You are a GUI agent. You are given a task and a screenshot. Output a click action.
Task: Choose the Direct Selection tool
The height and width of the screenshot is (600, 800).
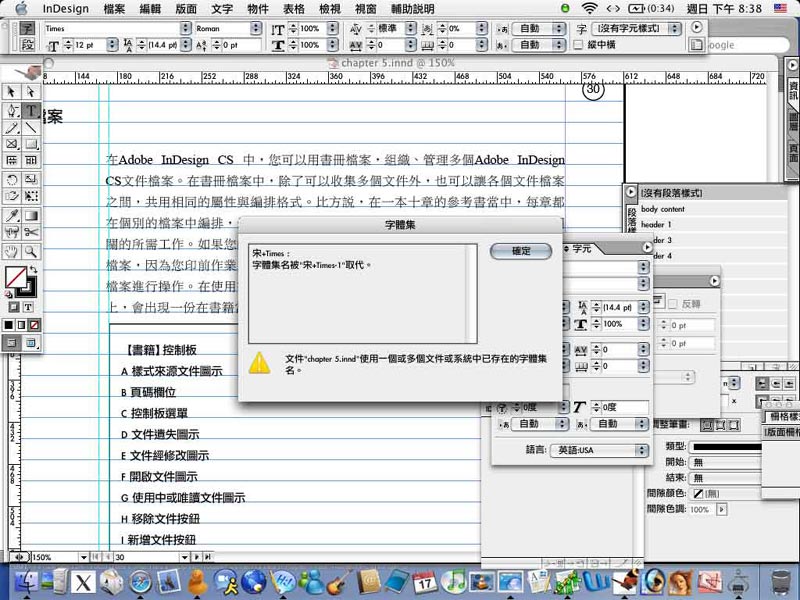pyautogui.click(x=31, y=93)
